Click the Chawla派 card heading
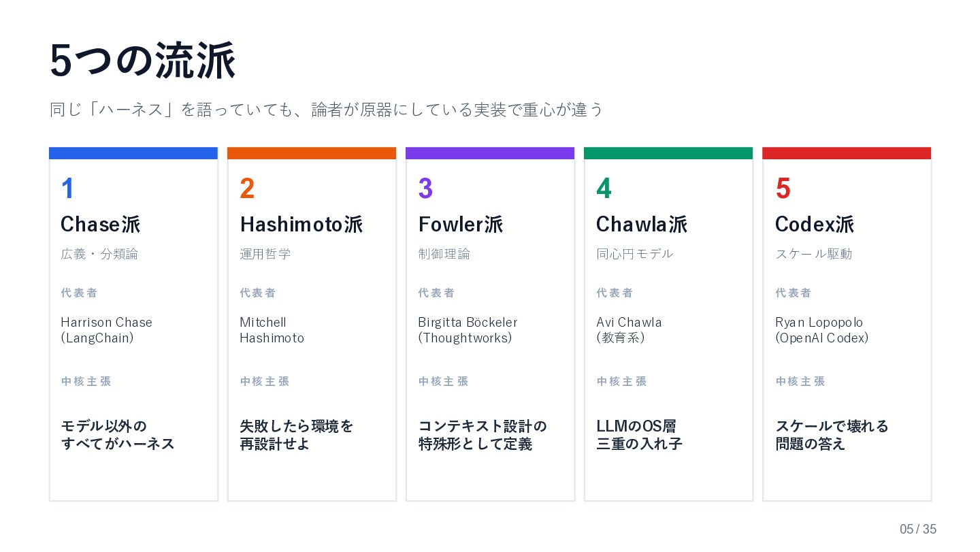 (642, 225)
